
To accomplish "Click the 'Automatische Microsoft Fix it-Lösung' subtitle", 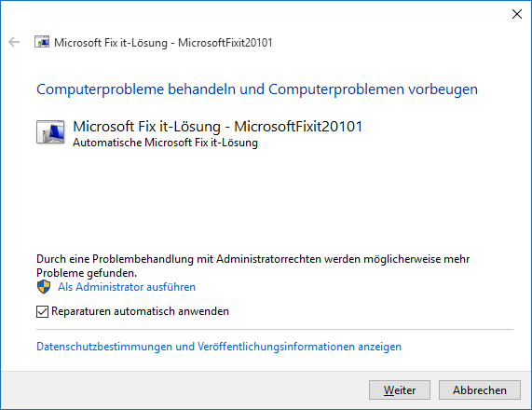I will (x=165, y=143).
